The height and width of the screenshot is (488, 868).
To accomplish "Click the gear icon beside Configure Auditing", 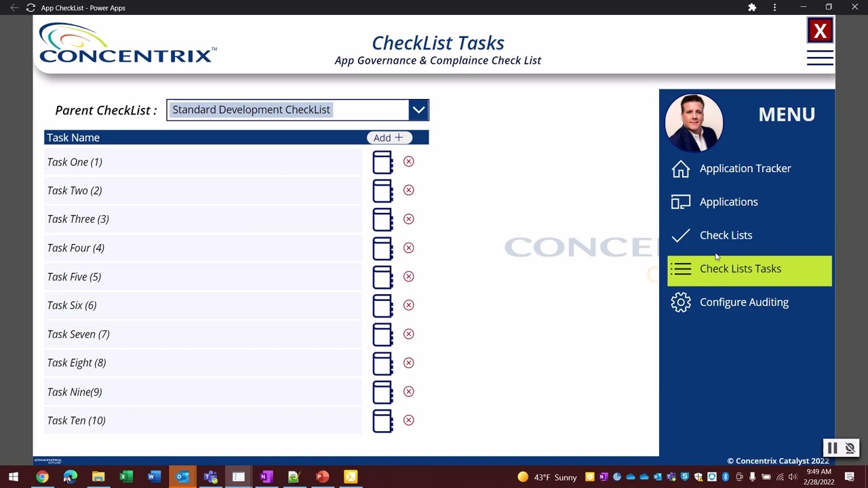I will tap(681, 302).
